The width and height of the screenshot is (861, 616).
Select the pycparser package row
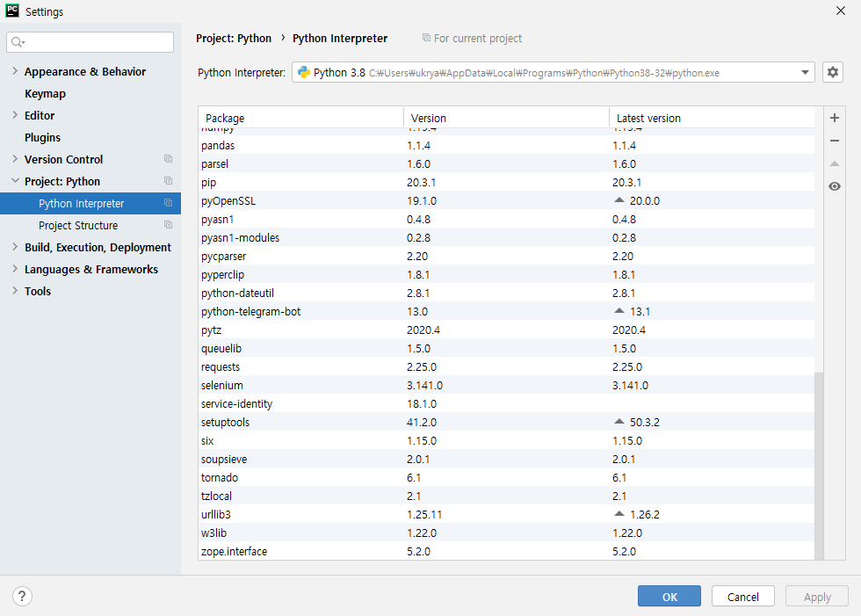coord(506,256)
